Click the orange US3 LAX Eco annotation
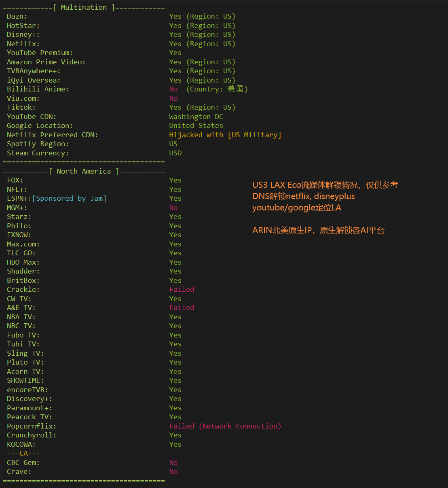The image size is (448, 488). click(x=325, y=185)
